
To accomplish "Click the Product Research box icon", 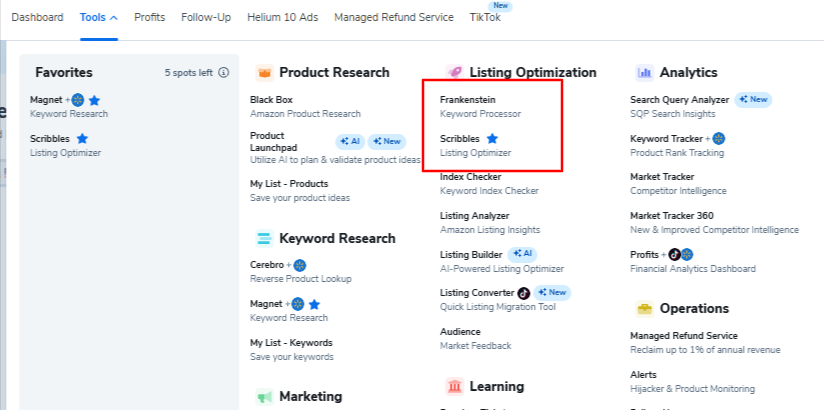I will pos(265,73).
